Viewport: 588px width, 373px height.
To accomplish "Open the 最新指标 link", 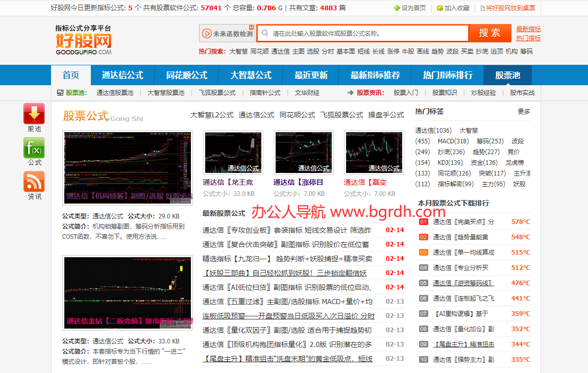I will pos(528,29).
